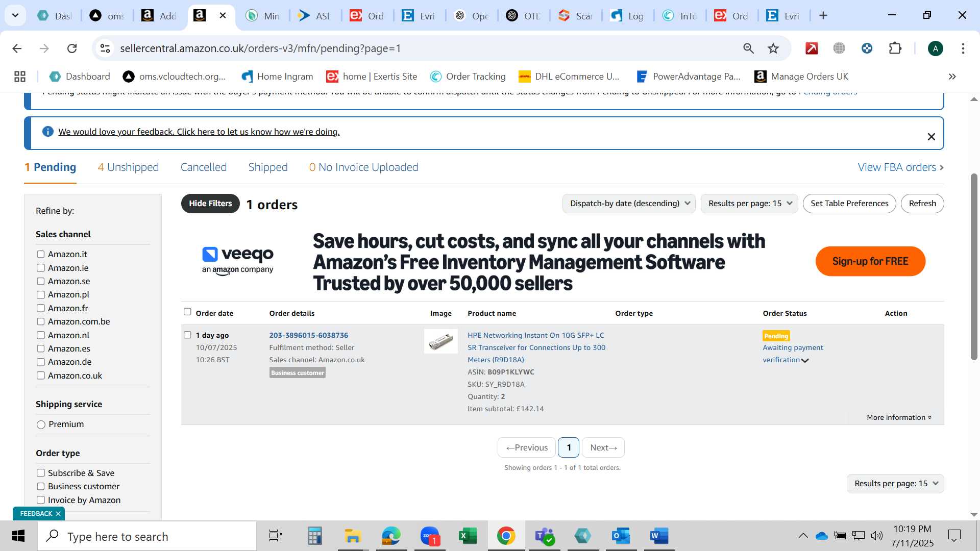Open Microsoft Edge from the taskbar
The width and height of the screenshot is (980, 551).
pyautogui.click(x=391, y=536)
